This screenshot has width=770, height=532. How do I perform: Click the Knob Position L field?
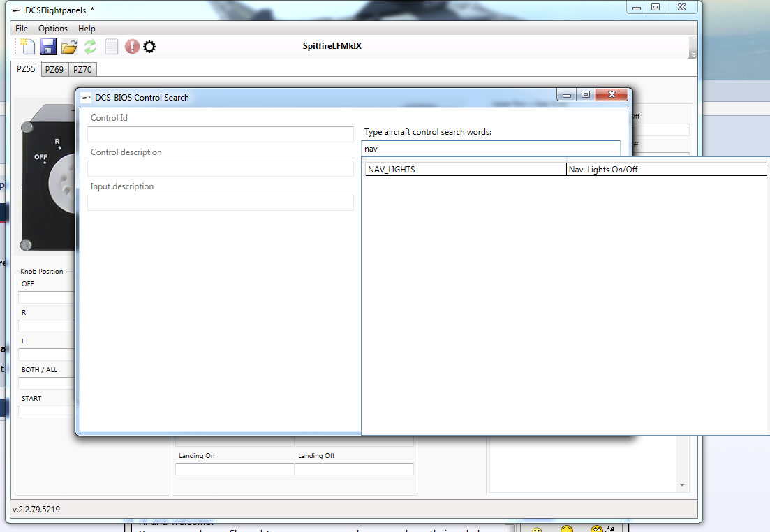click(47, 355)
